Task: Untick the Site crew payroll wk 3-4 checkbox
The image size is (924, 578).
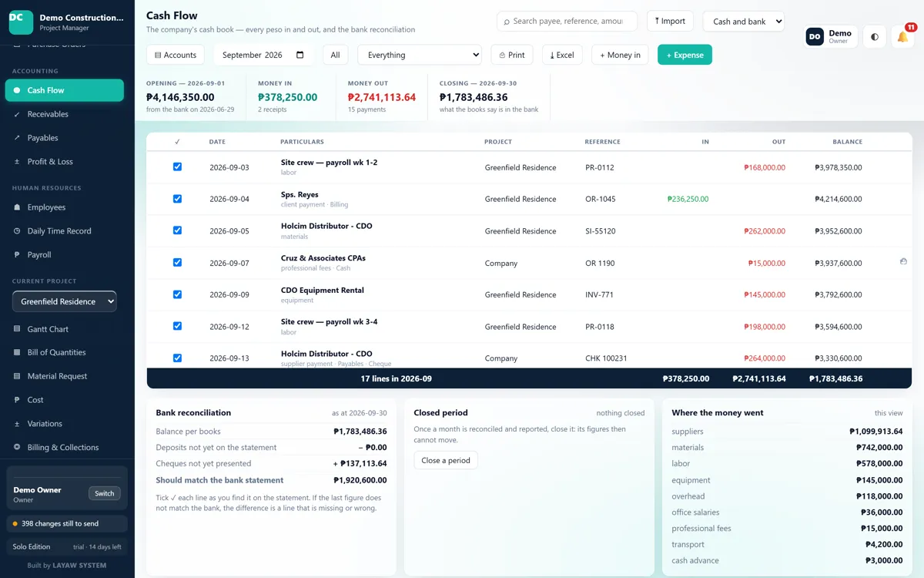Action: tap(177, 326)
